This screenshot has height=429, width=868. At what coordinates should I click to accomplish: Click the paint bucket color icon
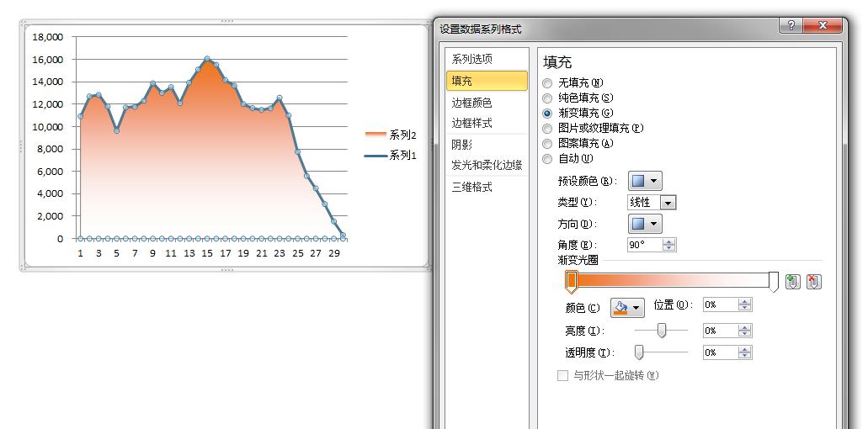(x=621, y=307)
